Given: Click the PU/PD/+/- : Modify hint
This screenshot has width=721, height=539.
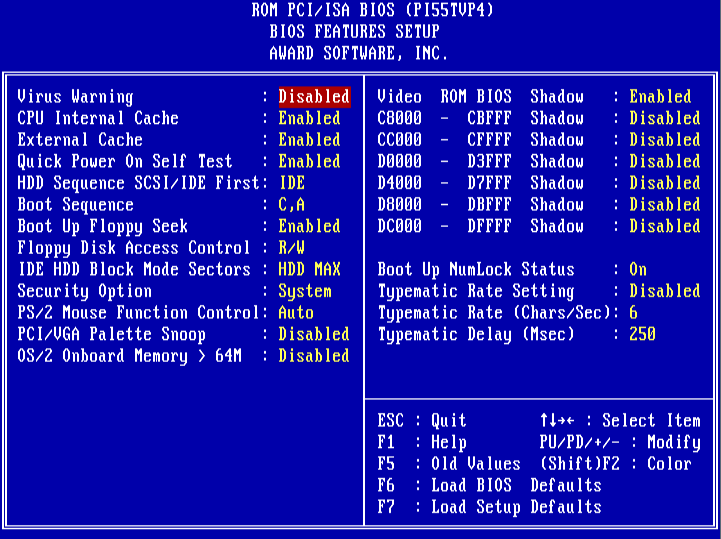Looking at the screenshot, I should coord(620,442).
